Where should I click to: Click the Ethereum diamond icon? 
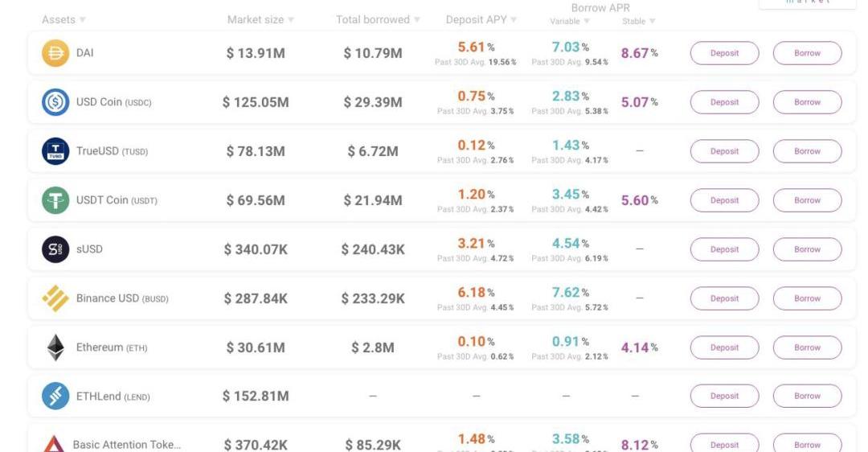pos(55,347)
